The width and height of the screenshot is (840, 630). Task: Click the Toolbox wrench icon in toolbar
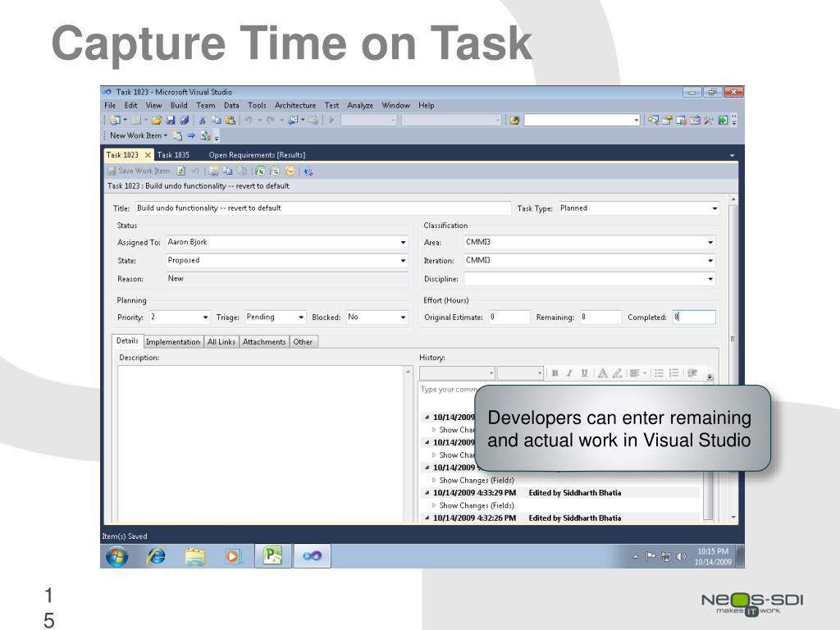[709, 121]
